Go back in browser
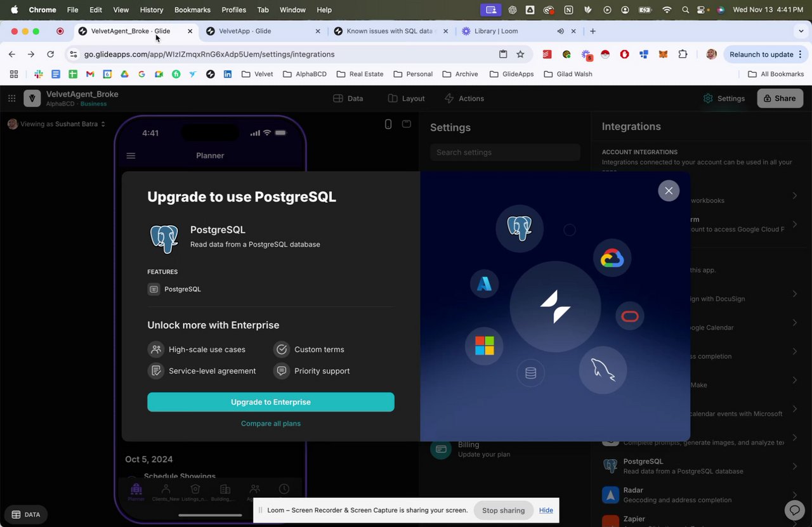This screenshot has height=527, width=812. pos(12,55)
